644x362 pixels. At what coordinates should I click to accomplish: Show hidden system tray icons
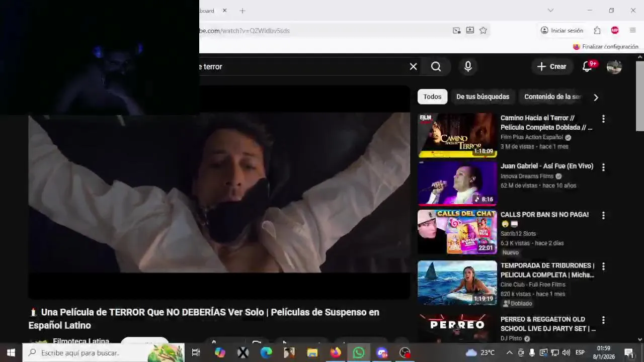pyautogui.click(x=509, y=352)
